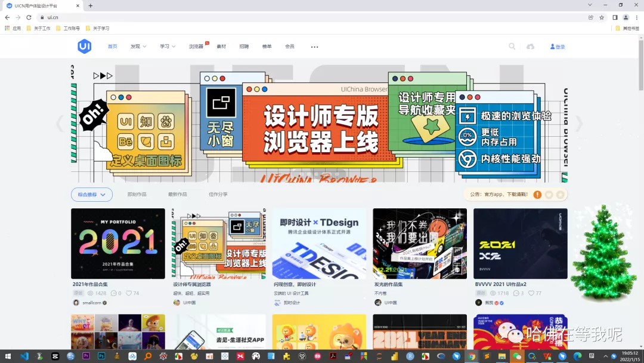The height and width of the screenshot is (363, 644).
Task: Open the 素材 navigation item
Action: tap(221, 47)
